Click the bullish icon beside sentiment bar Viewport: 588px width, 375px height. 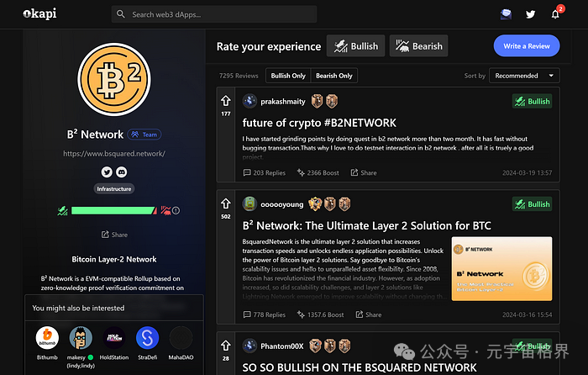click(63, 210)
